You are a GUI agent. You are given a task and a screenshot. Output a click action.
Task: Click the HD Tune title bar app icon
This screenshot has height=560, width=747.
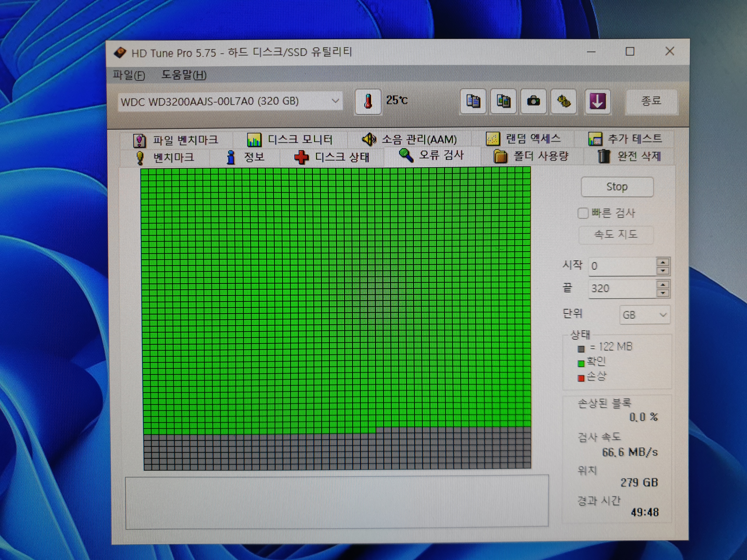click(120, 53)
